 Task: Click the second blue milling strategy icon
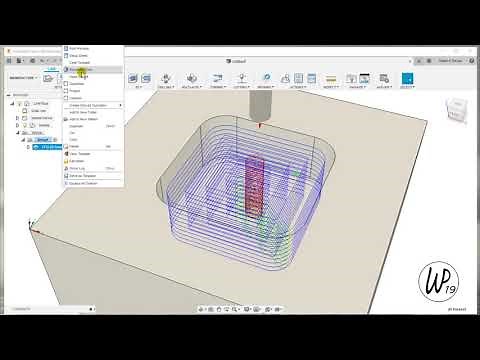pos(146,78)
